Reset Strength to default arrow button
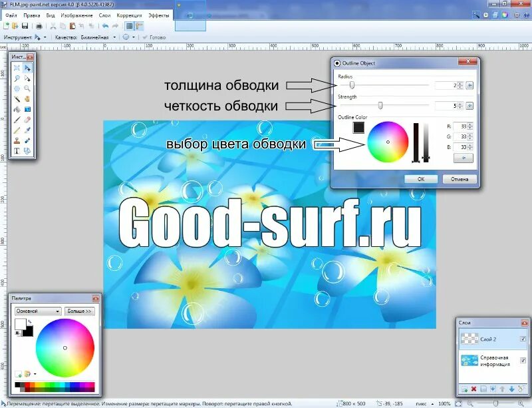532x408 pixels. tap(469, 106)
